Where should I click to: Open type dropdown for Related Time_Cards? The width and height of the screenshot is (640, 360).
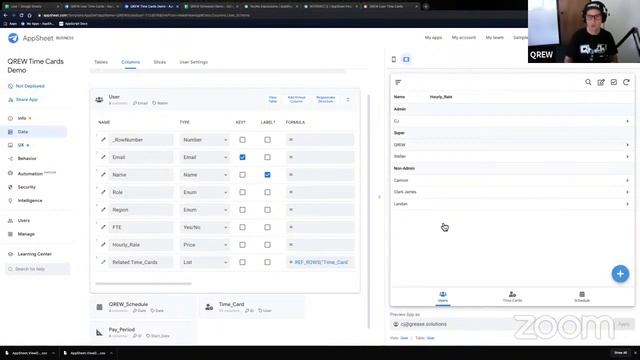(x=204, y=262)
